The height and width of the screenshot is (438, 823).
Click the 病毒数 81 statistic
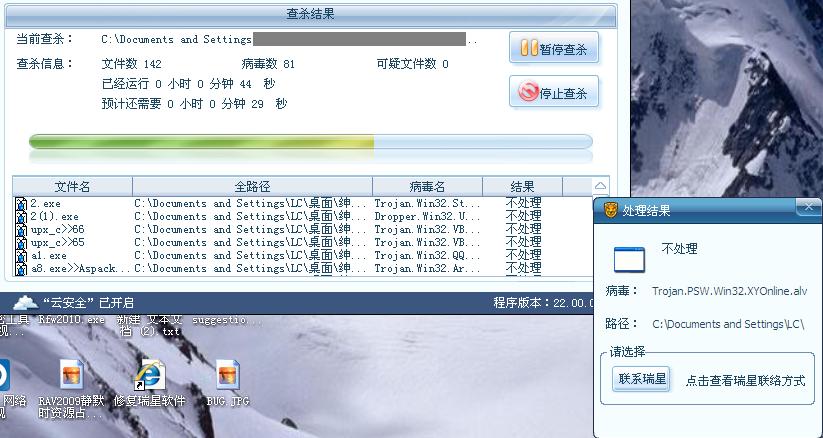click(x=268, y=64)
